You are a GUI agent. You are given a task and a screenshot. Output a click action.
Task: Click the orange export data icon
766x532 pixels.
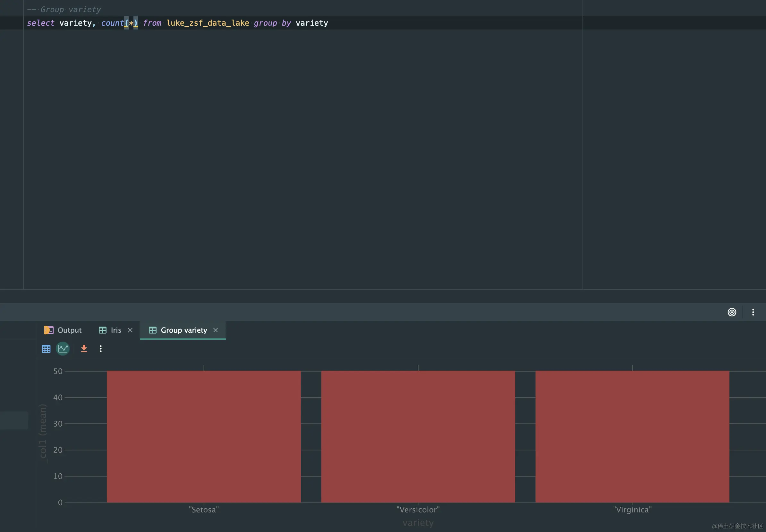(84, 349)
